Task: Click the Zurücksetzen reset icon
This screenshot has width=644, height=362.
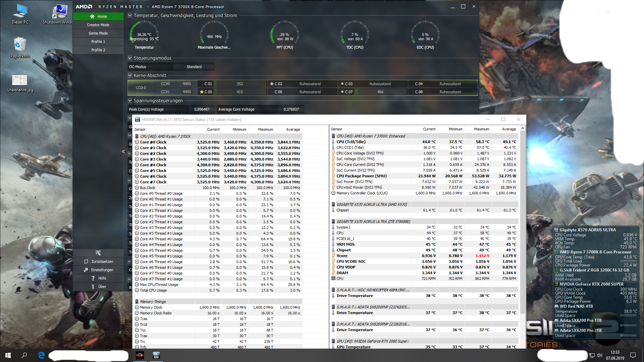Action: tap(86, 261)
